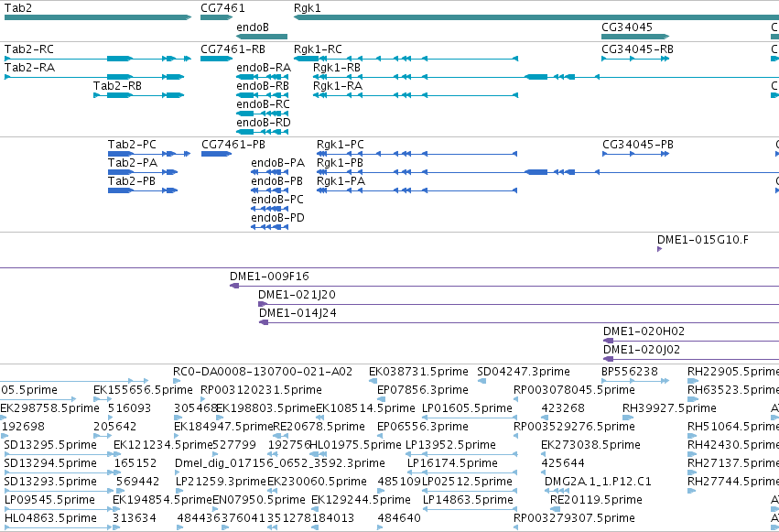Choose the RE20119.5prime label
This screenshot has height=532, width=779.
click(x=596, y=500)
